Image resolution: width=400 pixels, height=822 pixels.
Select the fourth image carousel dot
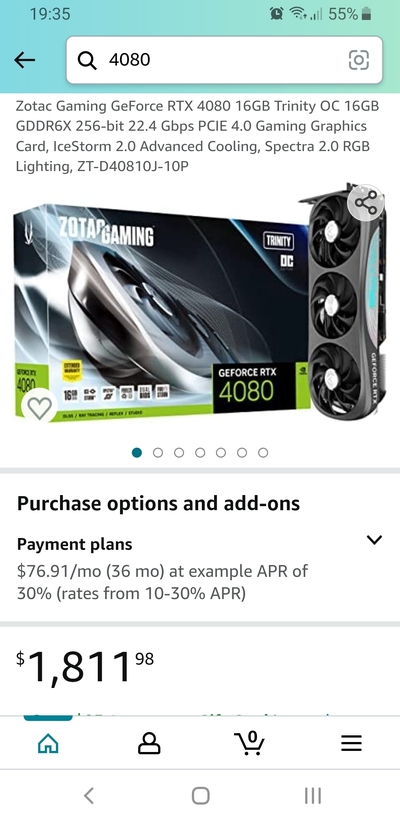point(200,452)
